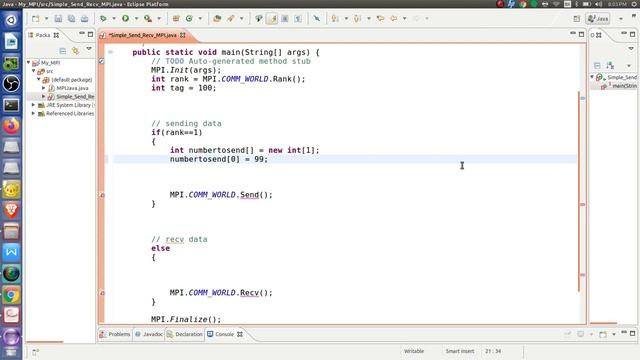Image resolution: width=640 pixels, height=360 pixels.
Task: Toggle Link with Editor in Package Explorer
Action: pyautogui.click(x=76, y=51)
